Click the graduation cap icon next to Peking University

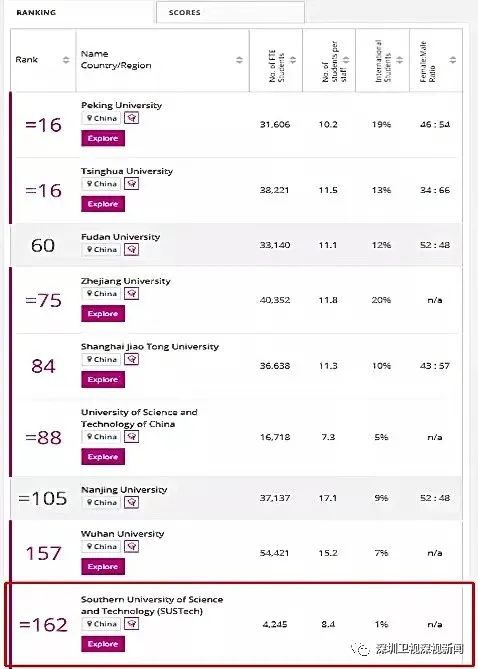tap(131, 118)
